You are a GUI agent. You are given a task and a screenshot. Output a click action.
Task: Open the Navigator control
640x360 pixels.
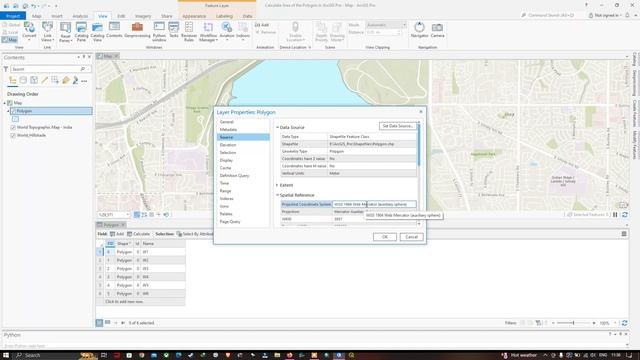click(x=420, y=30)
